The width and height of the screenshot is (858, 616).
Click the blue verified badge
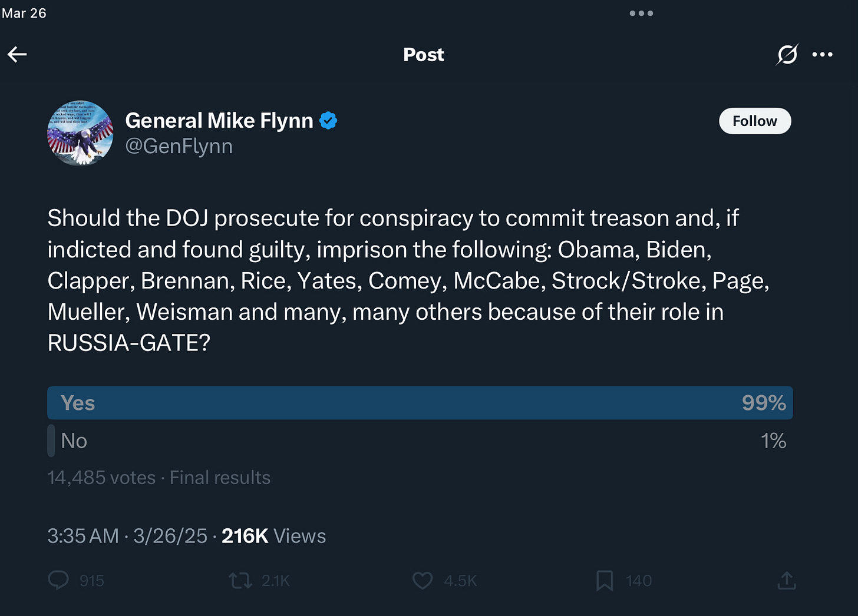[x=328, y=121]
